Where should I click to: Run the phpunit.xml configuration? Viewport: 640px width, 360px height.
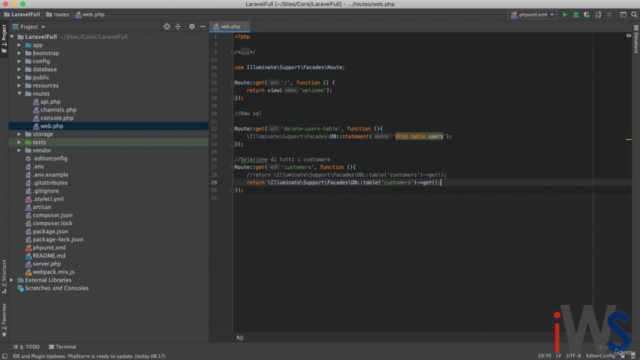pyautogui.click(x=565, y=15)
